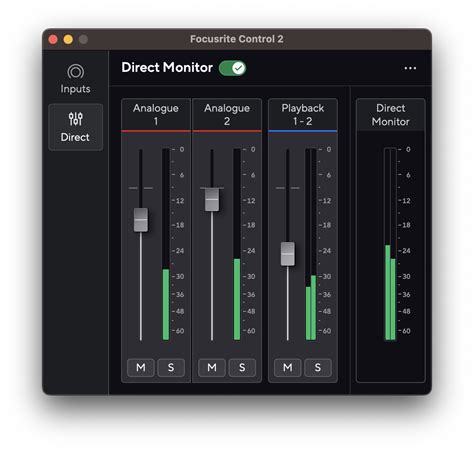Viewport: 474px width, 451px height.
Task: Click the Playback 1-2 stereo level meter
Action: coord(311,244)
